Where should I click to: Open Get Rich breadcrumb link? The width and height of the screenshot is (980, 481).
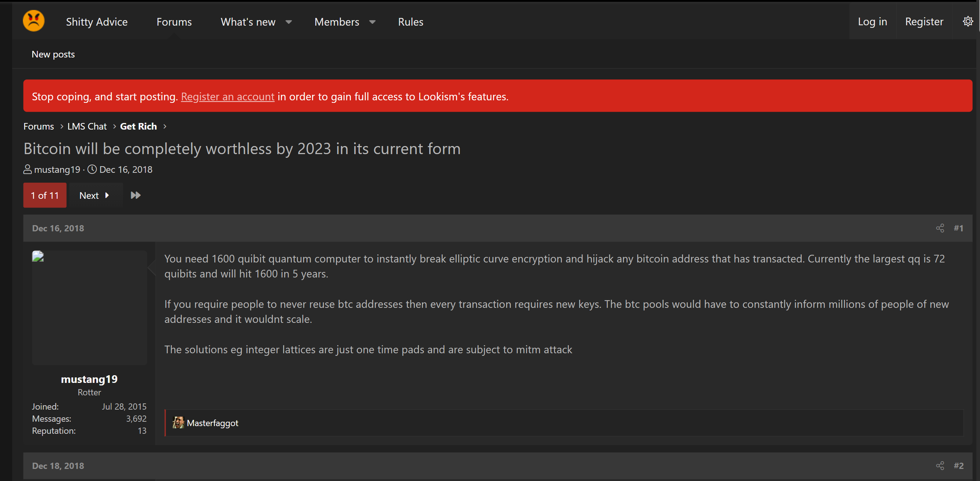(138, 126)
